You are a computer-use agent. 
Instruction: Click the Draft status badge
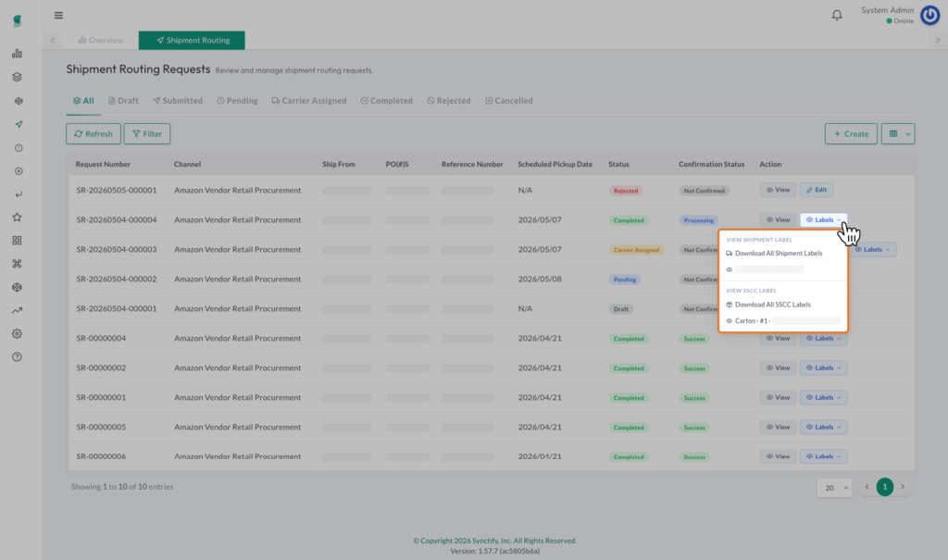621,309
